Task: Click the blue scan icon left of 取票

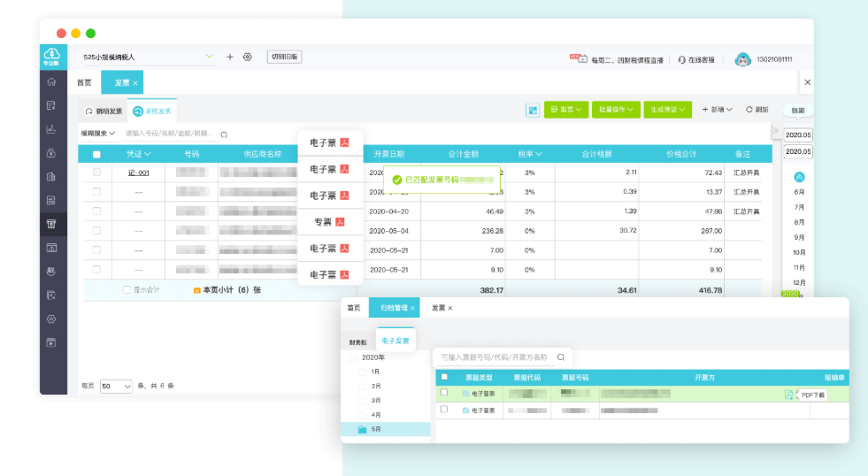Action: point(532,110)
